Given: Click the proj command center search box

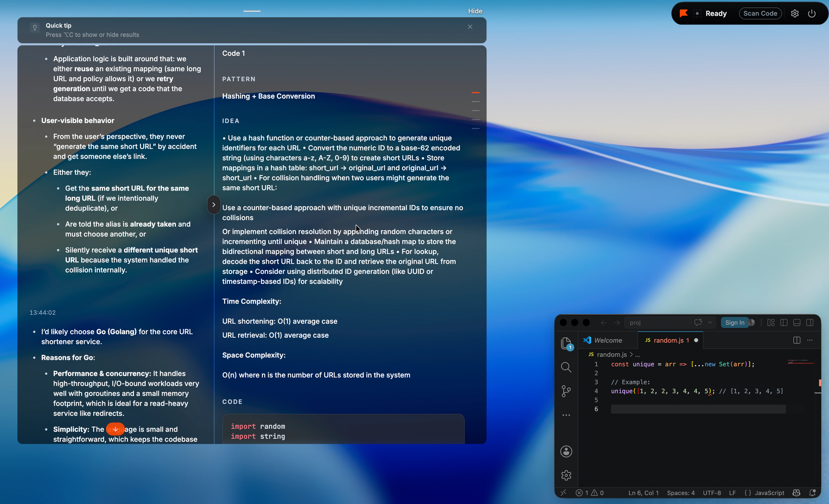Looking at the screenshot, I should coord(657,323).
